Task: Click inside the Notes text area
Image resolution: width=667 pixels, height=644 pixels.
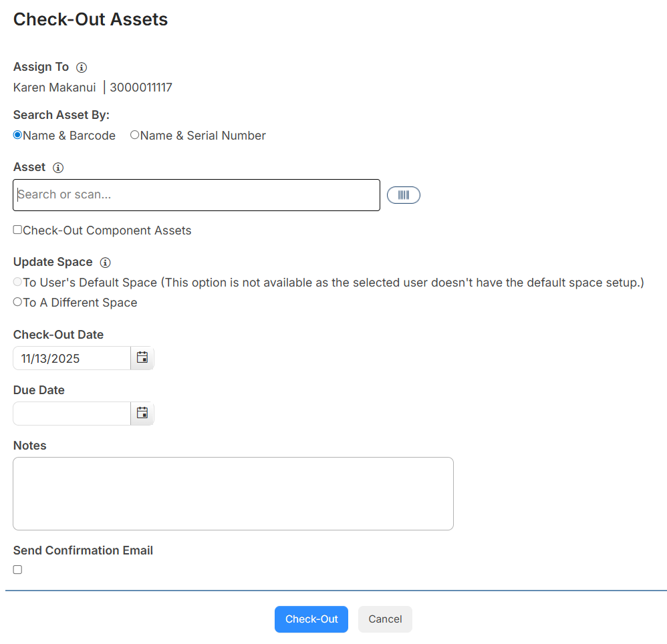Action: tap(233, 493)
